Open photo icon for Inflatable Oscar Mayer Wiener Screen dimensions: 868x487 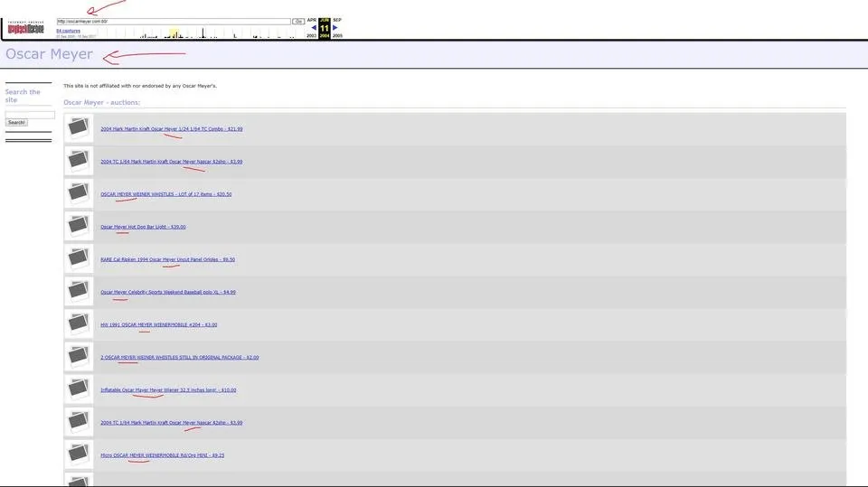pos(78,389)
